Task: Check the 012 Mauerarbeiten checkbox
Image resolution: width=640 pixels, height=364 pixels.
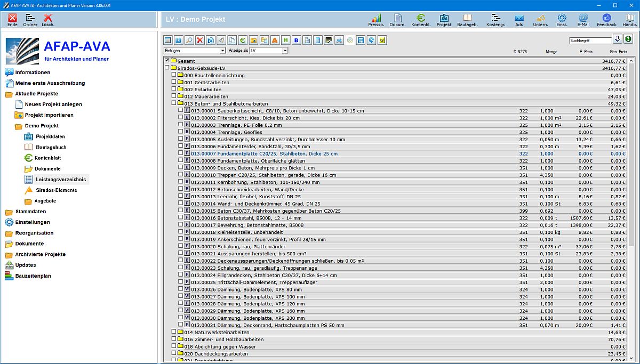Action: click(173, 96)
